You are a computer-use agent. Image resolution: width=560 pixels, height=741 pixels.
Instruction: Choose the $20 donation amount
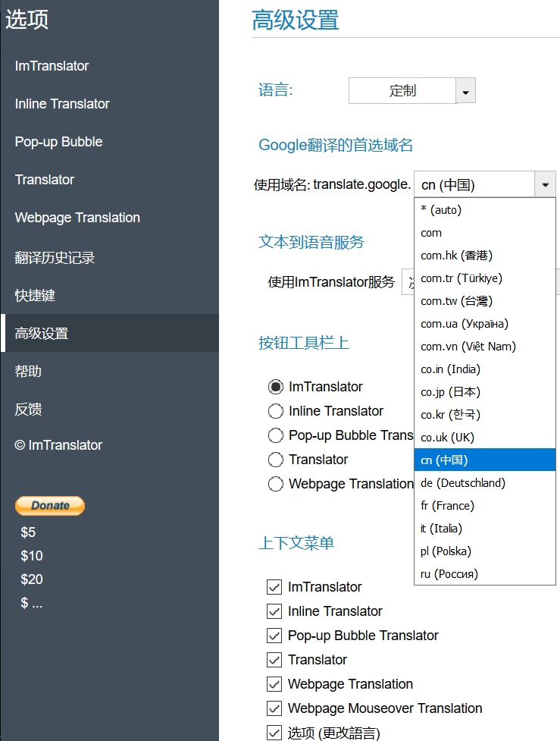pos(32,579)
